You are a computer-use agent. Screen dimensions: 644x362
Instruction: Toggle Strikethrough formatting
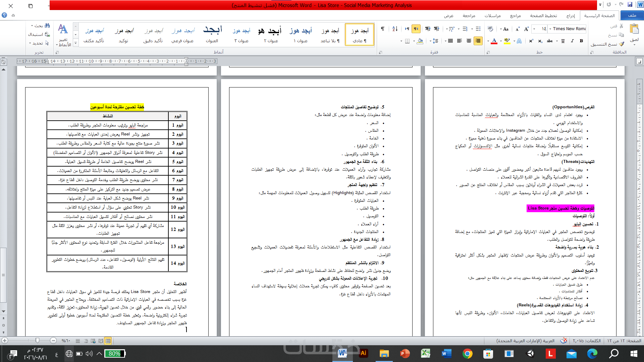click(x=549, y=41)
